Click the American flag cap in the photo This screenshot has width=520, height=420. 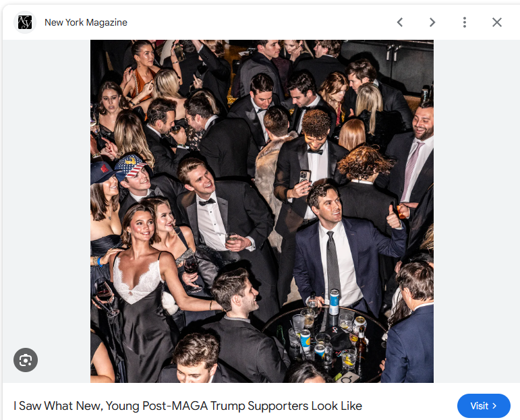point(130,165)
